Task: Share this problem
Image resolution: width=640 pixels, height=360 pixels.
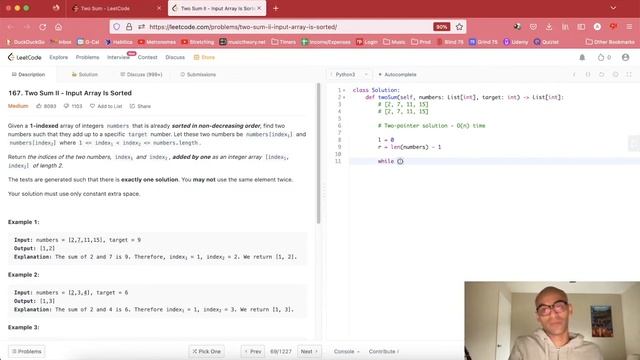Action: [140, 106]
